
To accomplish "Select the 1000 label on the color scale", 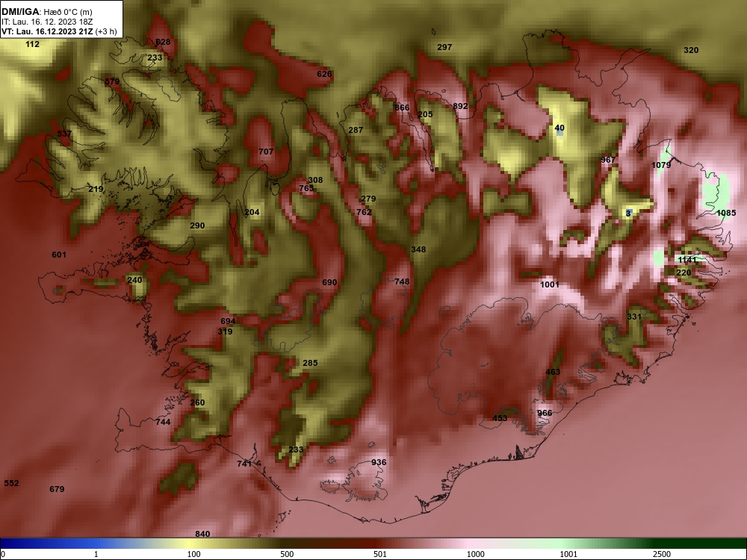I will tap(475, 554).
